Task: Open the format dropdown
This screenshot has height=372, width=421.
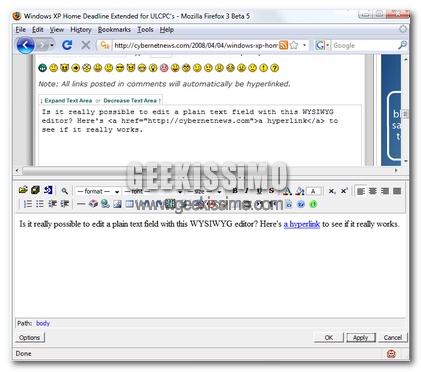Action: (98, 191)
